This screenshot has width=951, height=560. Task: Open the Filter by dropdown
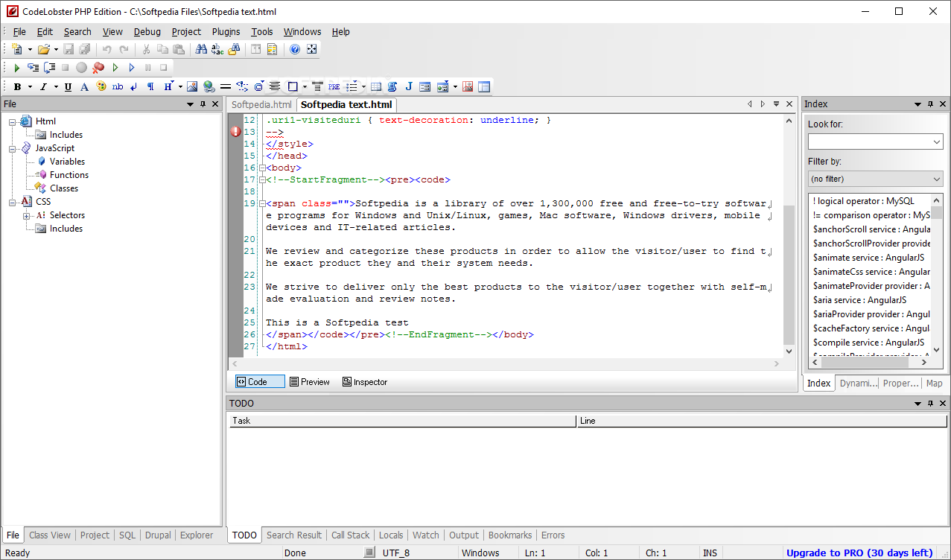point(875,179)
